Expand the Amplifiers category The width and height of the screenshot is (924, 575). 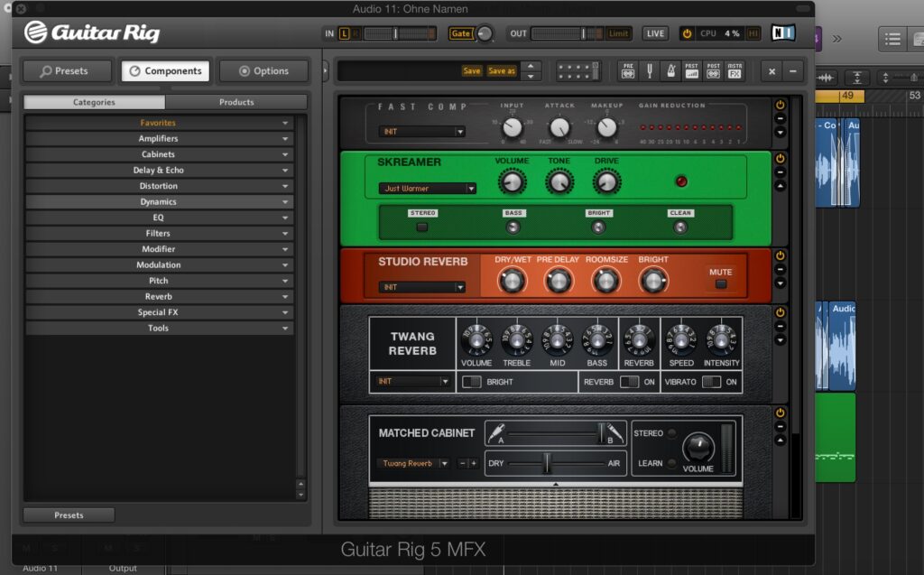[x=159, y=139]
